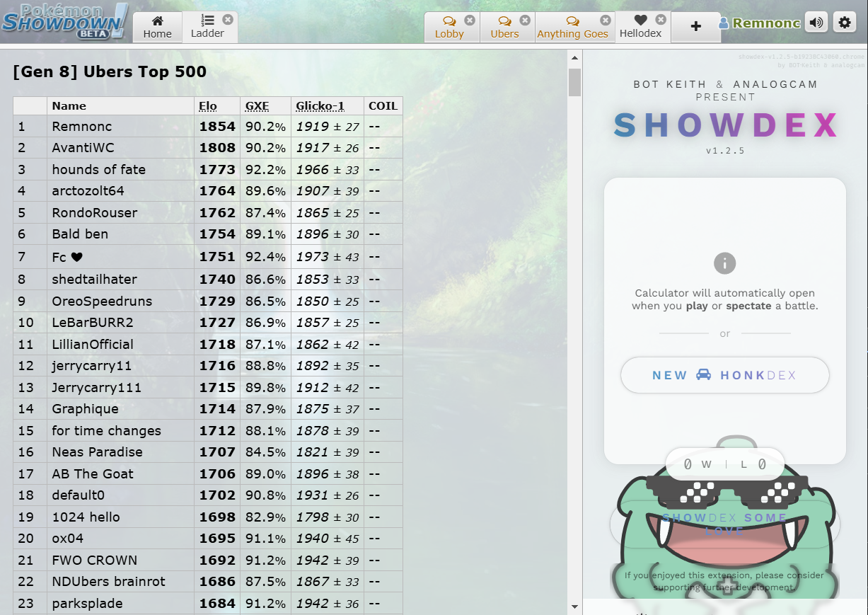Click the Glicko-1 column header
Screen dimensions: 868x615
[x=320, y=106]
